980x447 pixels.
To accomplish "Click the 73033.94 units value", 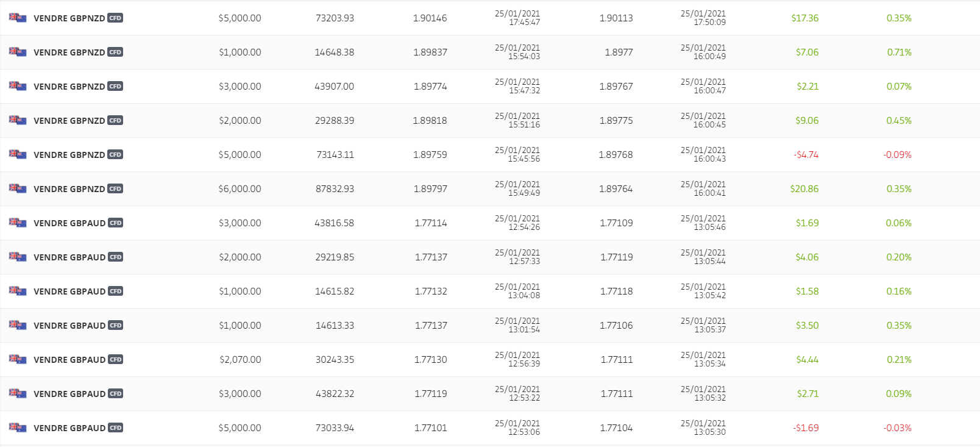I will (x=335, y=428).
